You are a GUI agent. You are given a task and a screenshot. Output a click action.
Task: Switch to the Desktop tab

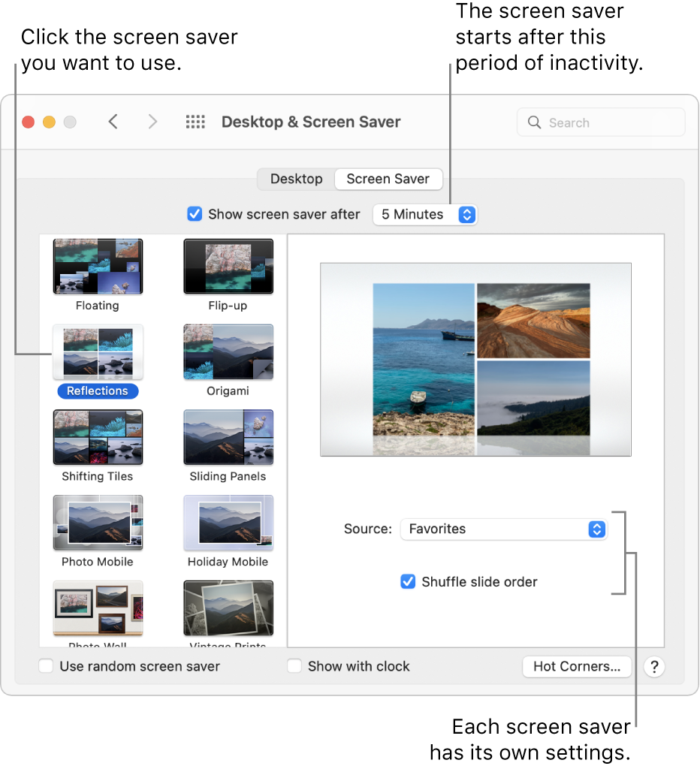296,179
